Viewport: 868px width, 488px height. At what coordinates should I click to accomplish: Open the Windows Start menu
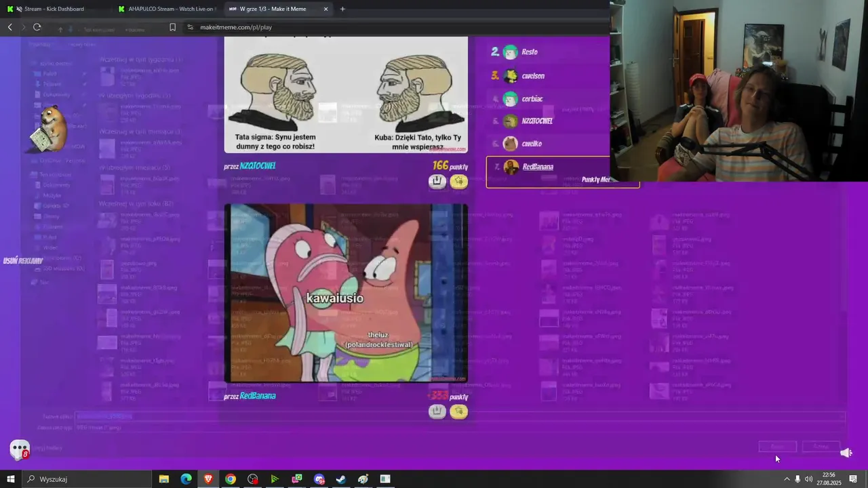point(10,479)
